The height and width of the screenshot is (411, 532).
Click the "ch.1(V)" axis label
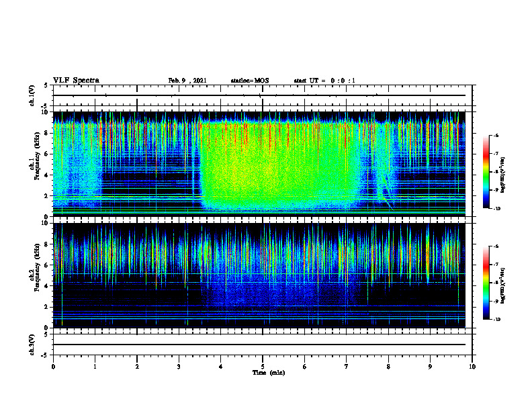32,95
